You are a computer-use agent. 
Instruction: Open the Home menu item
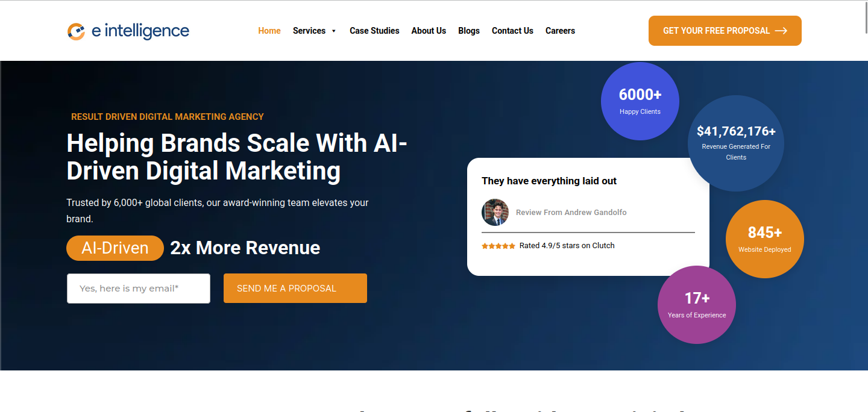click(269, 31)
